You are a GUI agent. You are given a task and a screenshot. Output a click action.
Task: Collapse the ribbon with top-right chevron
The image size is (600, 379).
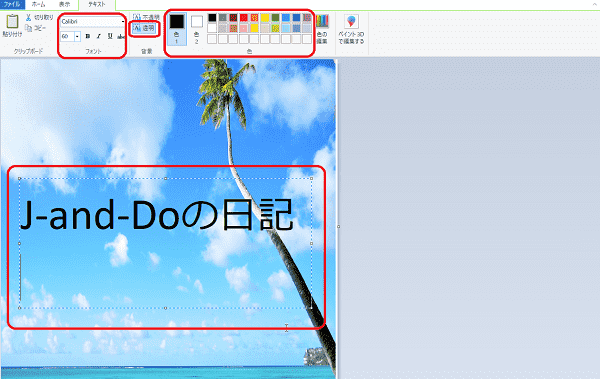595,4
